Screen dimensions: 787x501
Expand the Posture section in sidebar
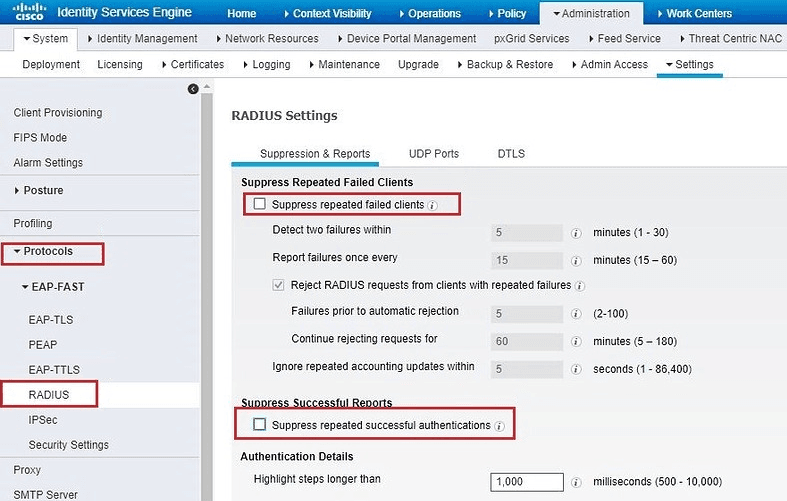pos(17,190)
